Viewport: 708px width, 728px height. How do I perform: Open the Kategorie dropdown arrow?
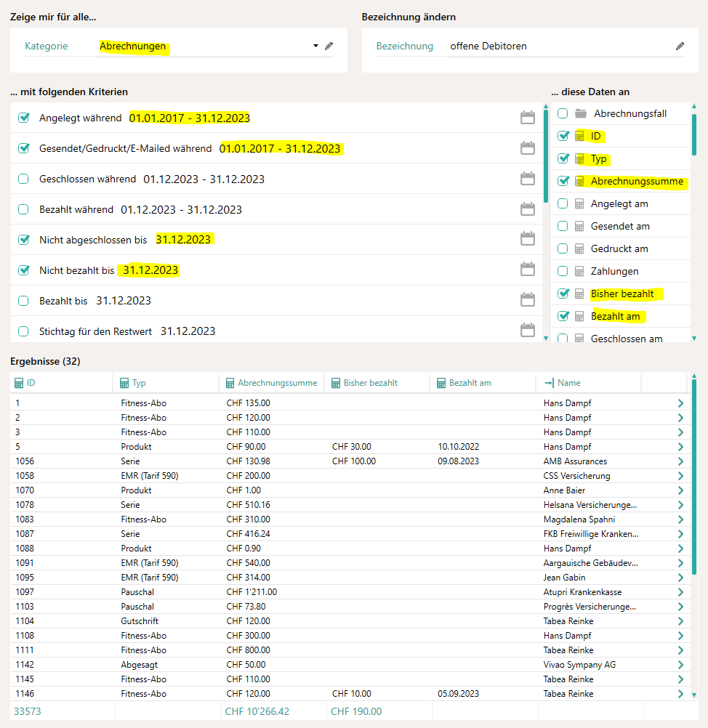(x=315, y=46)
